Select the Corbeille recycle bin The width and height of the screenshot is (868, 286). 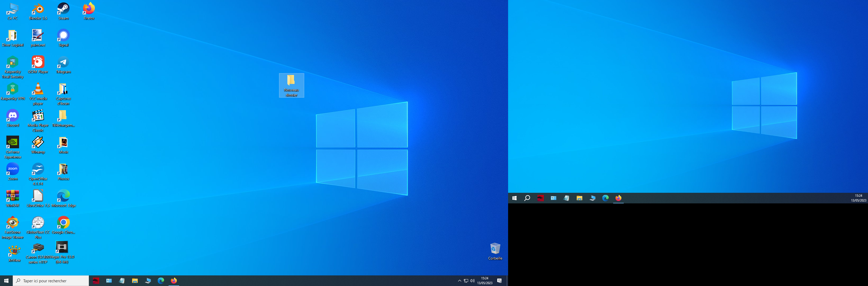(495, 249)
